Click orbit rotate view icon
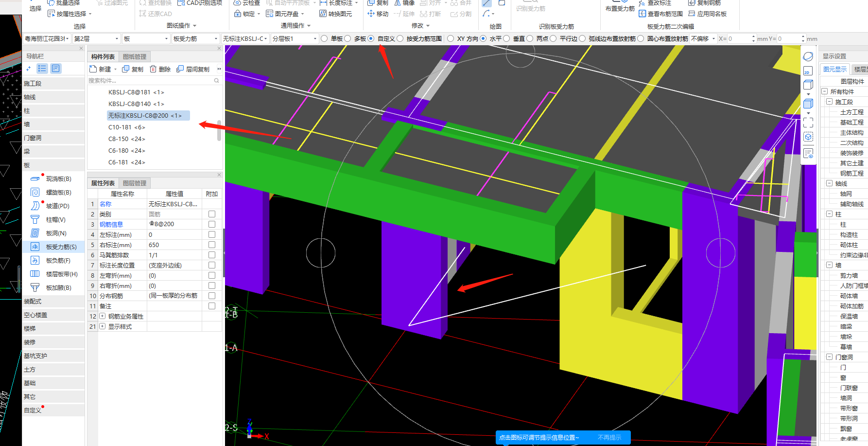This screenshot has width=868, height=446. 808,57
